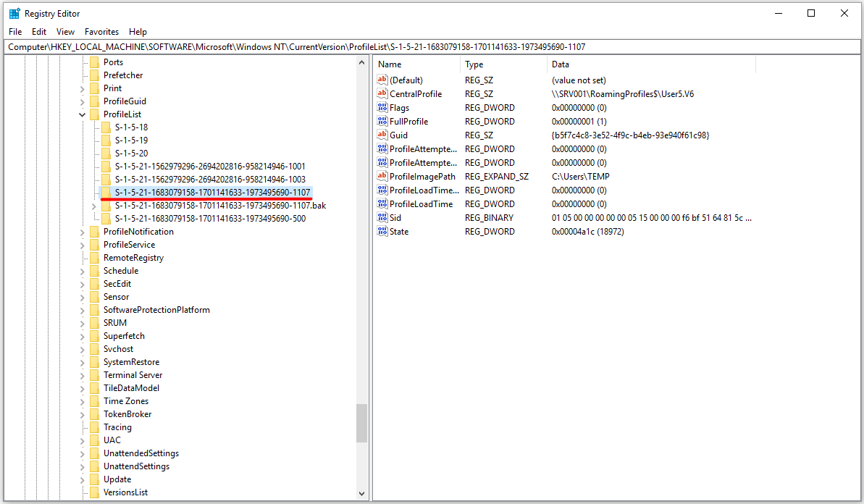Click the UAC folder icon
This screenshot has width=864, height=504.
coord(94,440)
